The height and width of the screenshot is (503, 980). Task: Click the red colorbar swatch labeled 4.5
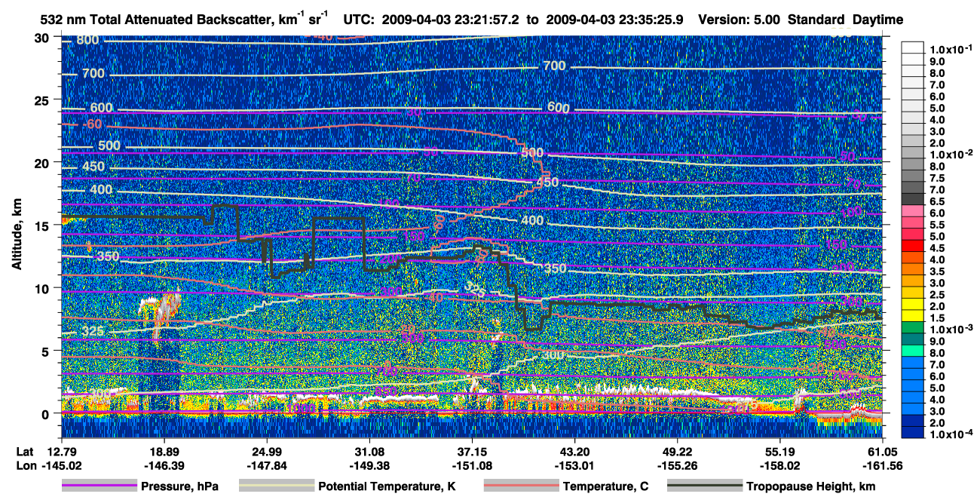pyautogui.click(x=913, y=246)
